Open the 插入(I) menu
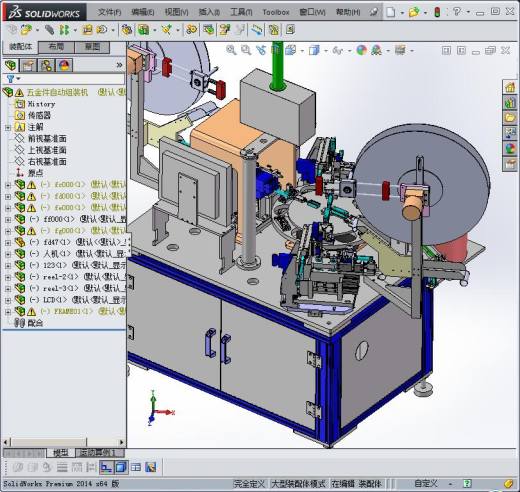The image size is (520, 492). coord(209,12)
